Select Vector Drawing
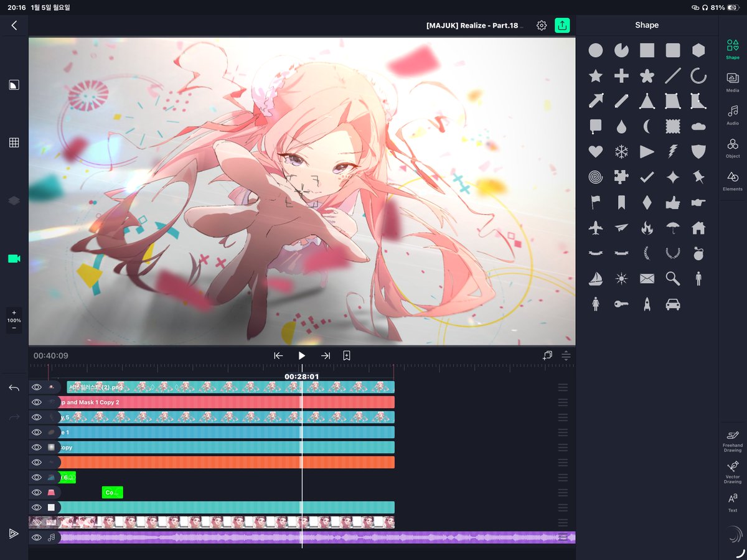The height and width of the screenshot is (560, 747). click(x=733, y=472)
